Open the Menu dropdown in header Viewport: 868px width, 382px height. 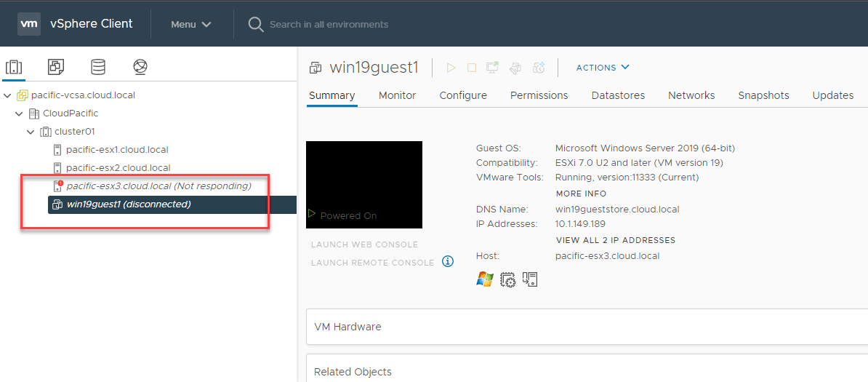click(191, 24)
